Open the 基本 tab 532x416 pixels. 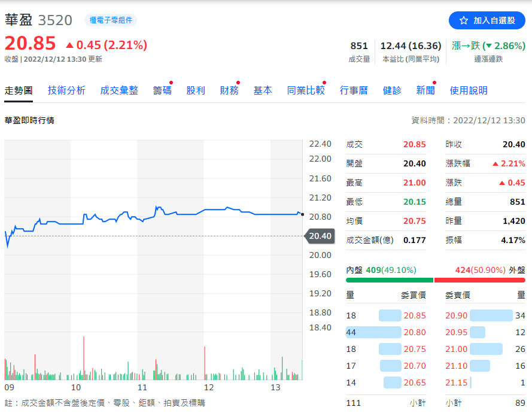coord(263,90)
